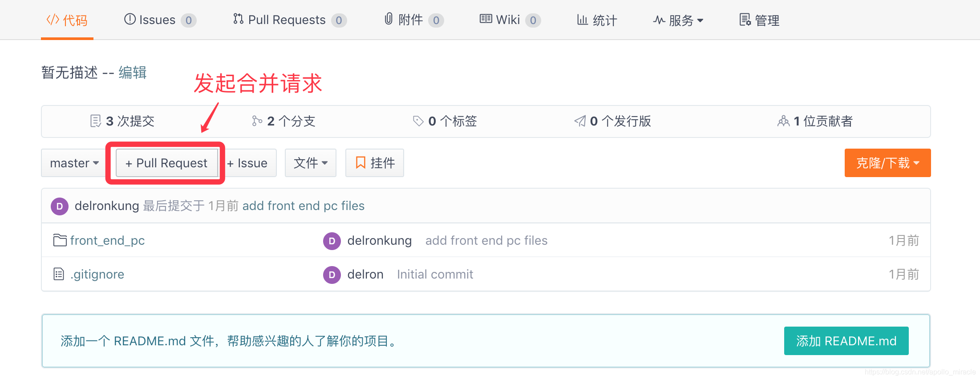Click delron avatar in .gitignore row
Viewport: 980px width, 380px height.
(x=332, y=275)
